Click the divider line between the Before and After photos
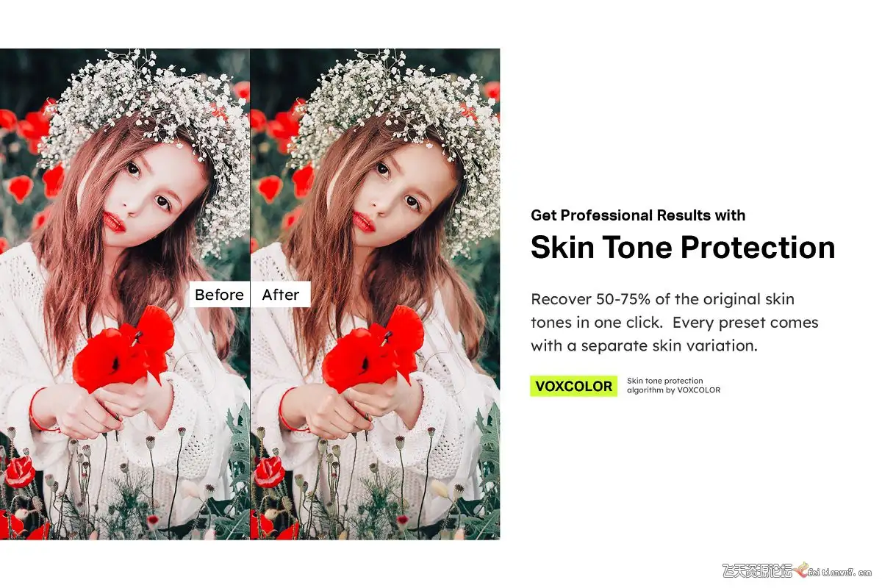 point(250,294)
